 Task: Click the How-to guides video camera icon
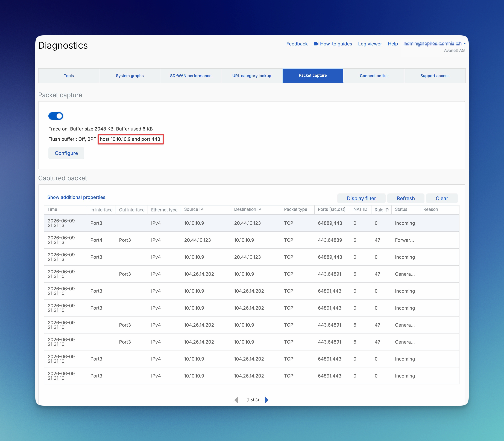coord(316,44)
